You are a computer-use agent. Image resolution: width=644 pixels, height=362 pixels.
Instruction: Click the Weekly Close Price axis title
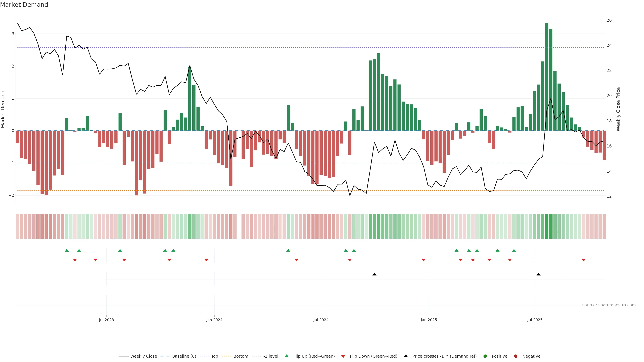click(x=618, y=109)
